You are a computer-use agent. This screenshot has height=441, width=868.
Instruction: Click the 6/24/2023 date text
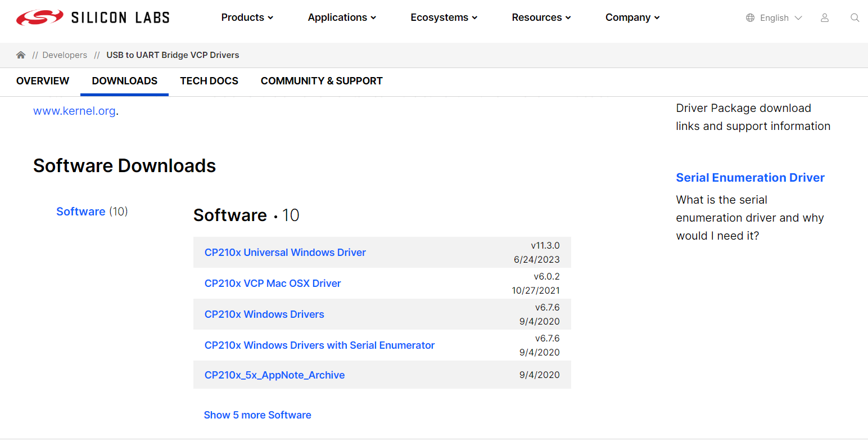coord(537,260)
